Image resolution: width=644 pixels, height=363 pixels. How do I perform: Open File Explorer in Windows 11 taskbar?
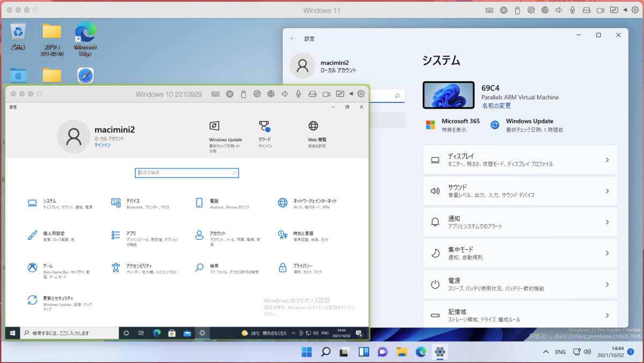click(401, 352)
